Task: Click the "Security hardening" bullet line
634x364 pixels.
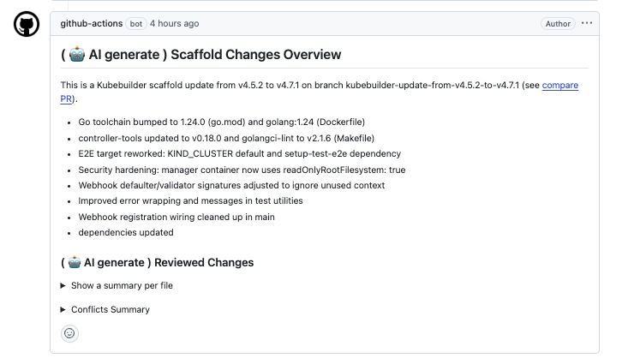Action: [242, 170]
